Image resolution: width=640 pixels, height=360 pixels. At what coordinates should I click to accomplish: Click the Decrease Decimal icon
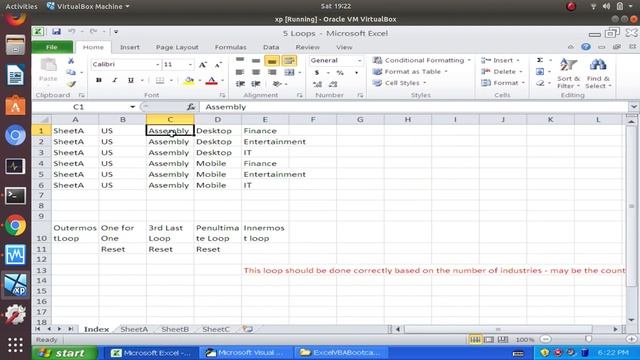pos(333,84)
